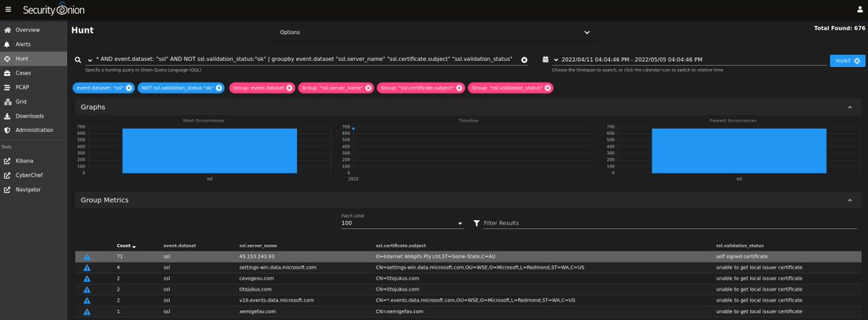Sort by ssl.server_name column header

coord(258,246)
